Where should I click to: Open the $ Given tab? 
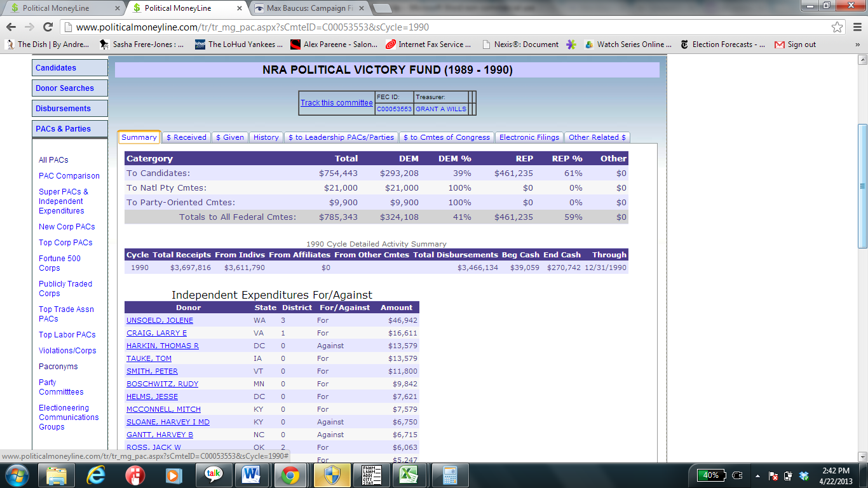[230, 137]
